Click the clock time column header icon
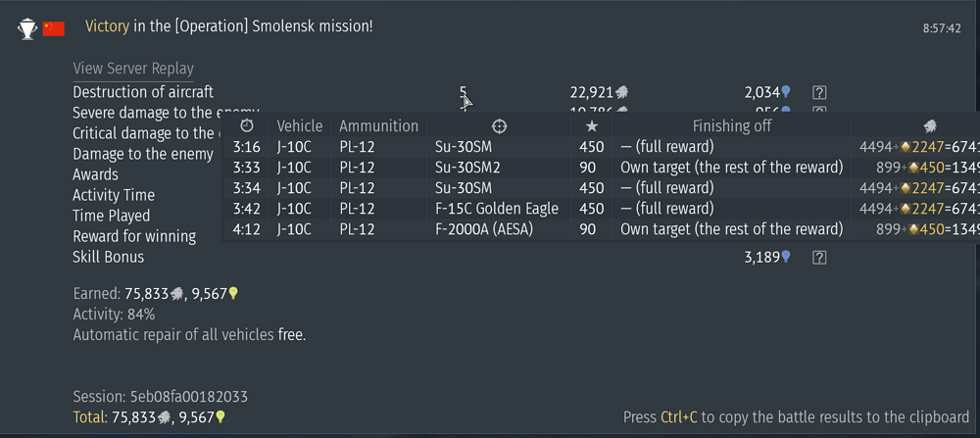 247,125
